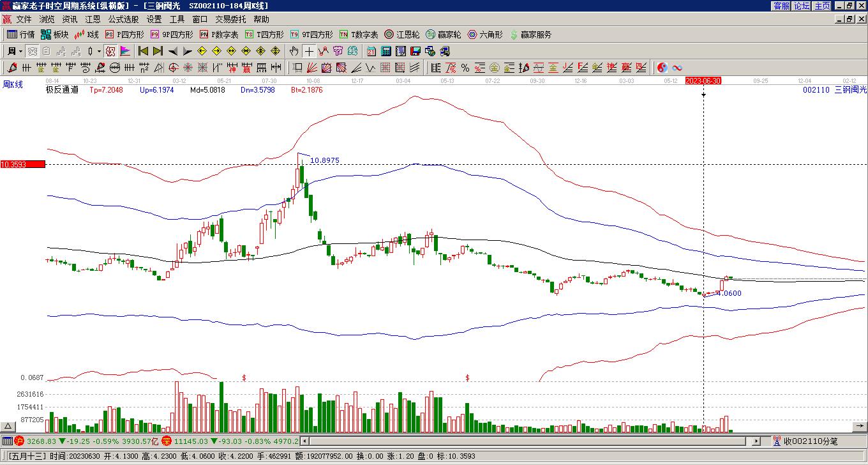This screenshot has height=465, width=868.
Task: Jump to the first bar with skip-to-start
Action: [143, 51]
